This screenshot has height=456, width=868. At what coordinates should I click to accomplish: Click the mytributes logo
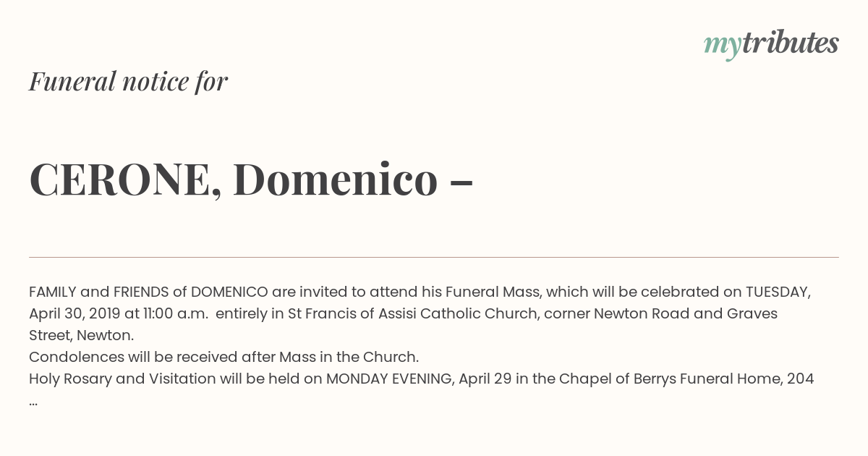pos(771,44)
